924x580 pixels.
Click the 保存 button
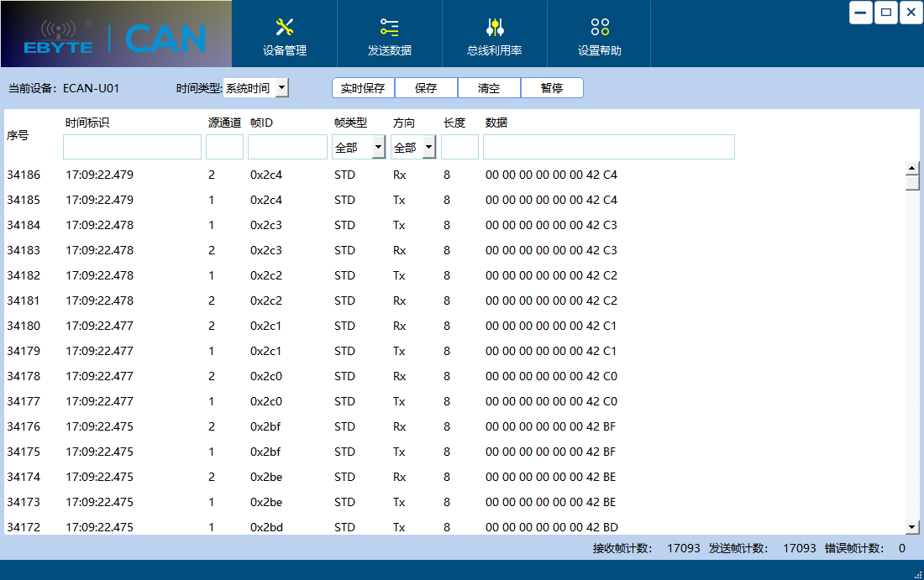coord(426,87)
